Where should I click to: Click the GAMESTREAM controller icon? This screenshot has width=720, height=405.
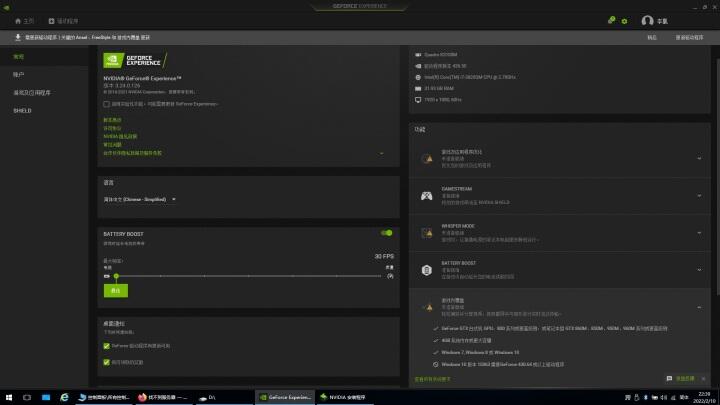[427, 196]
